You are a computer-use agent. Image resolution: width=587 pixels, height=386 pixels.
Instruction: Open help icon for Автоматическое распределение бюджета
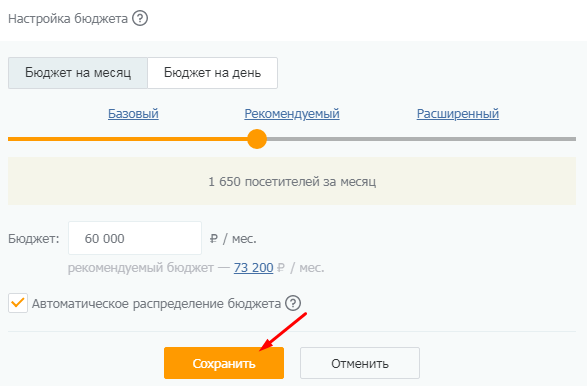click(x=293, y=303)
